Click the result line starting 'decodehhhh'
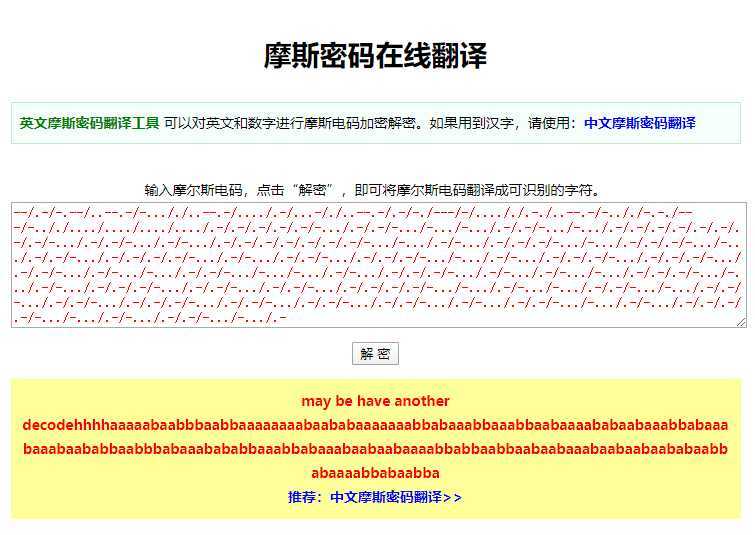The width and height of the screenshot is (755, 535). 375,425
